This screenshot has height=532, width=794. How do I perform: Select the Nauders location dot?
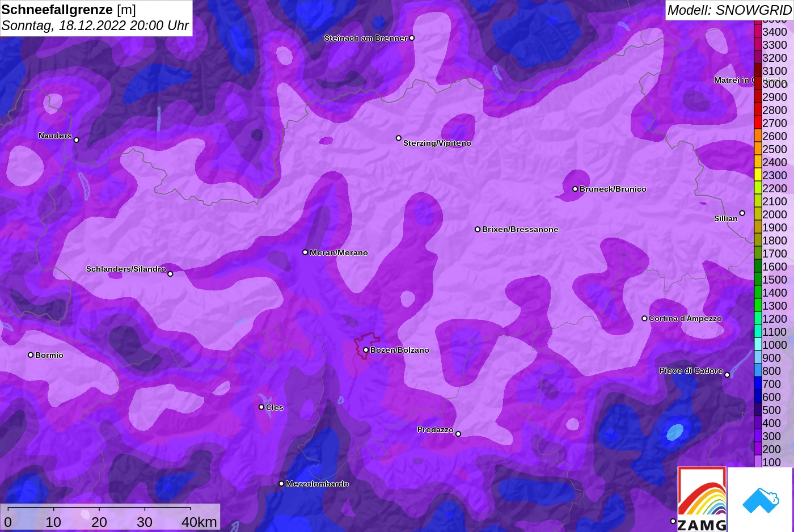coord(77,140)
